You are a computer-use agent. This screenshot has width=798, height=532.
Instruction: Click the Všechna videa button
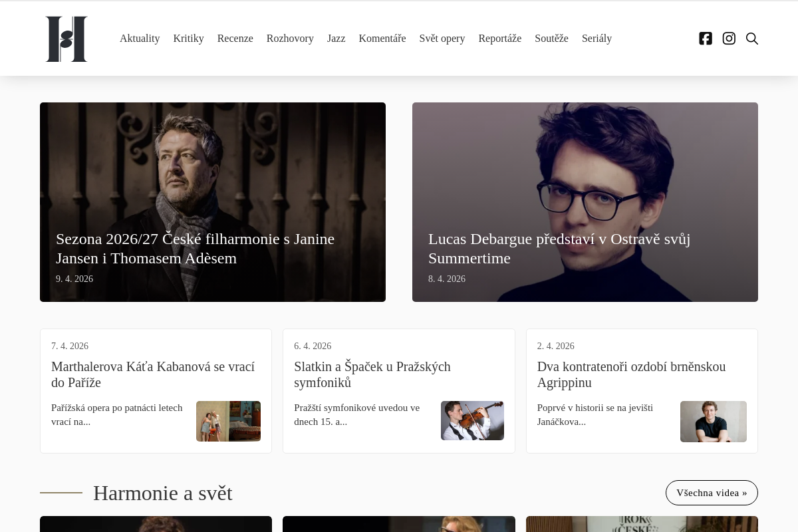tap(712, 493)
